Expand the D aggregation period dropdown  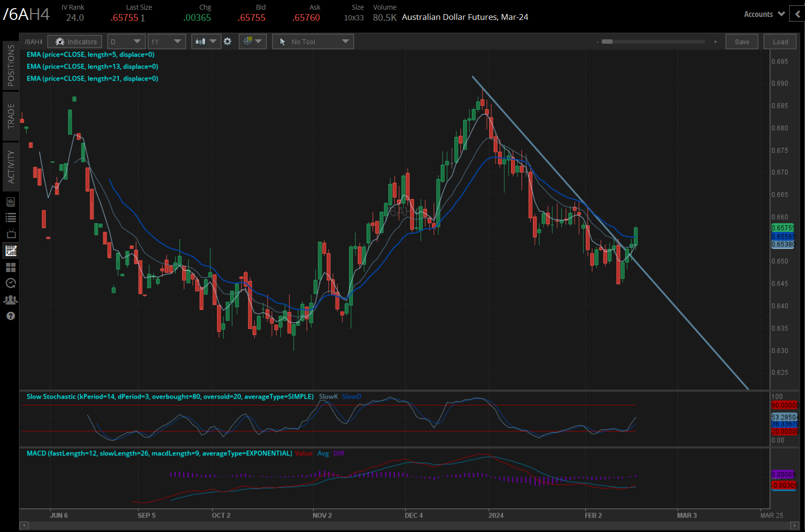coord(126,42)
